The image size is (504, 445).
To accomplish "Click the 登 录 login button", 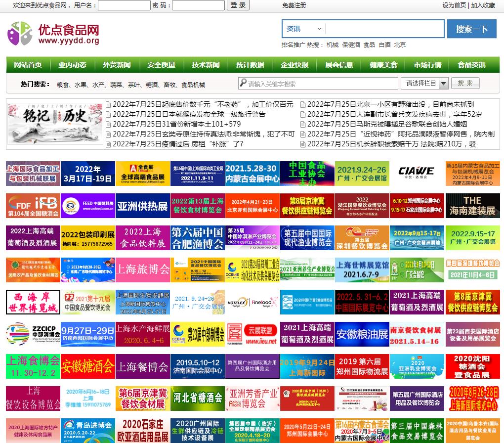I will pos(238,5).
